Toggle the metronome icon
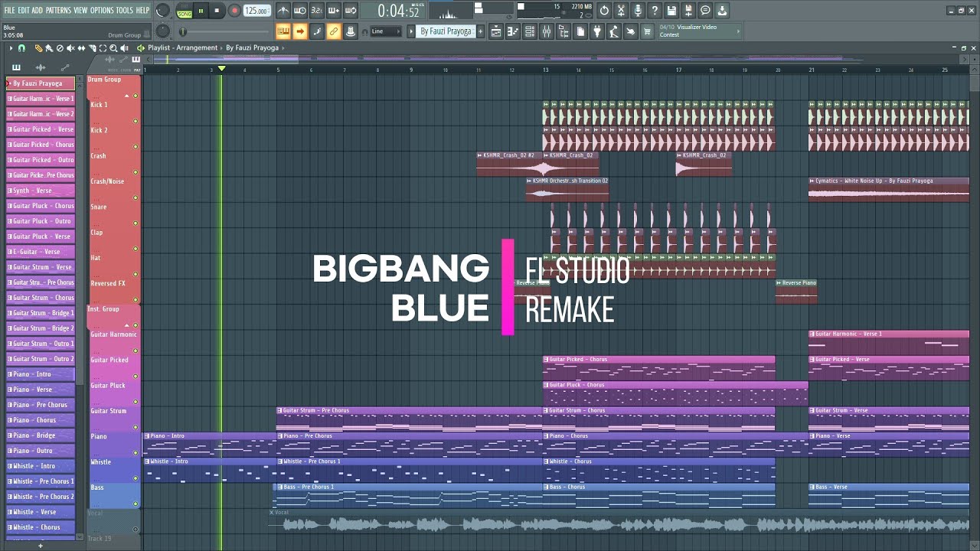This screenshot has height=551, width=980. coord(284,11)
